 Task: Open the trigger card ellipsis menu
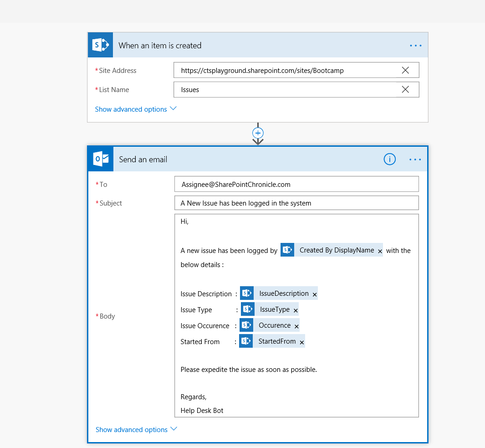(415, 46)
